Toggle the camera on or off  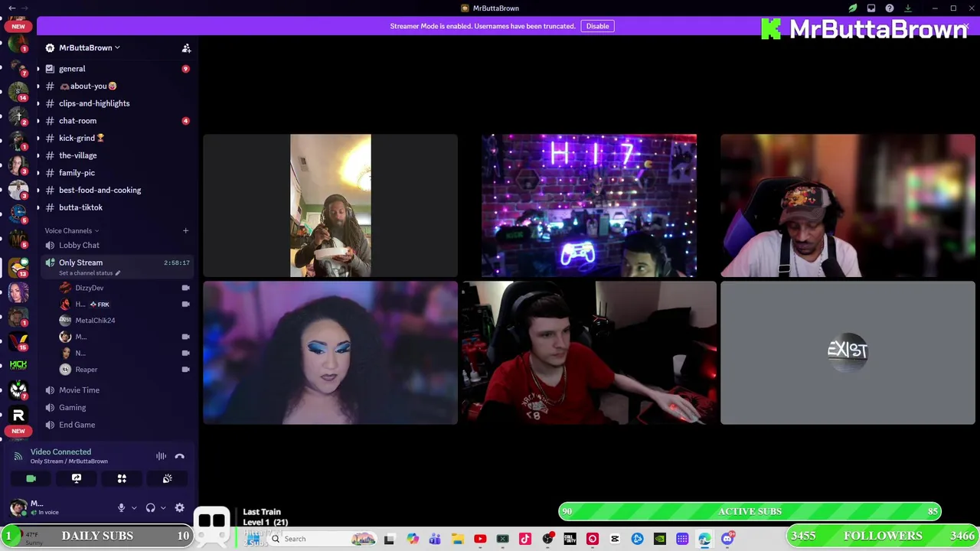[31, 478]
